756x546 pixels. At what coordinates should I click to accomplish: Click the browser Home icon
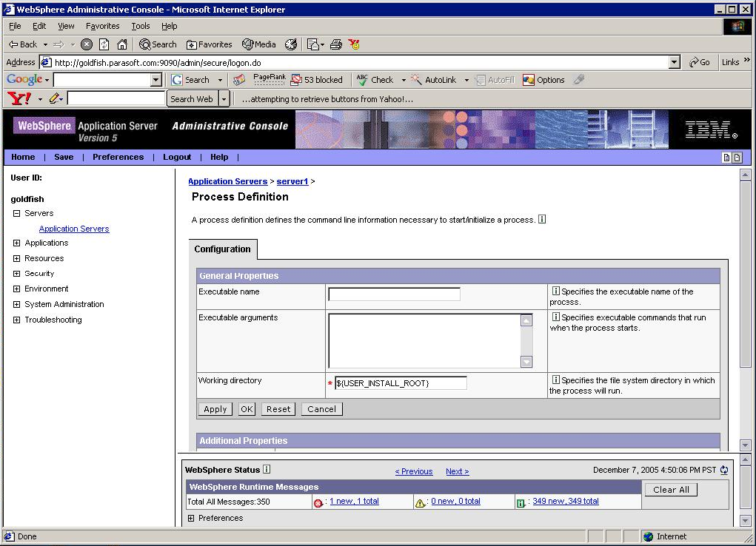122,44
